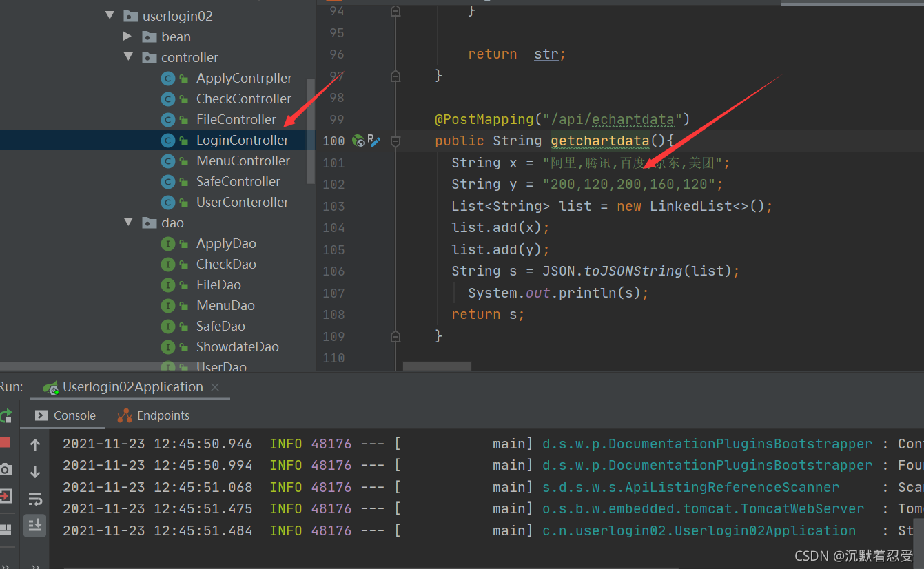Image resolution: width=924 pixels, height=569 pixels.
Task: Click the project tree vertical scrollbar
Action: 310,131
